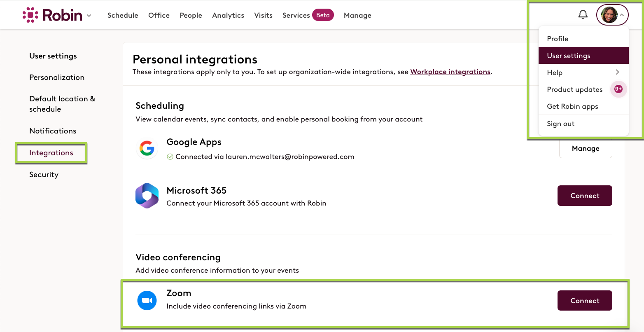Image resolution: width=644 pixels, height=332 pixels.
Task: Collapse the avatar account menu chevron
Action: [x=622, y=14]
